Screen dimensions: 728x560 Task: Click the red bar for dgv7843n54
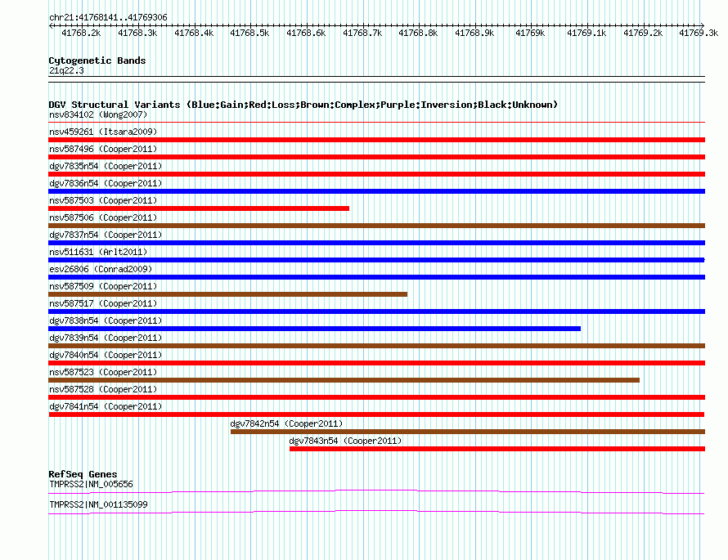coord(497,449)
